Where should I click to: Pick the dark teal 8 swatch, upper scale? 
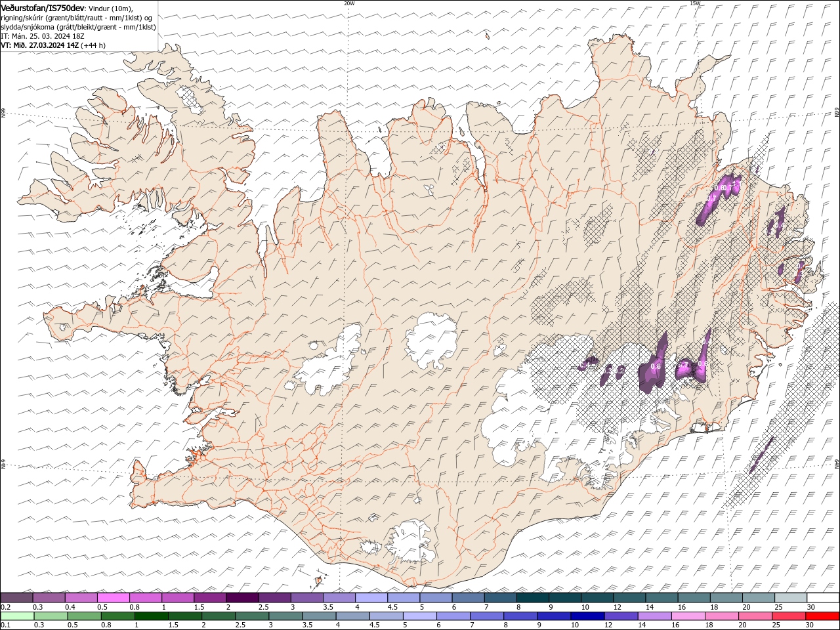click(x=532, y=598)
